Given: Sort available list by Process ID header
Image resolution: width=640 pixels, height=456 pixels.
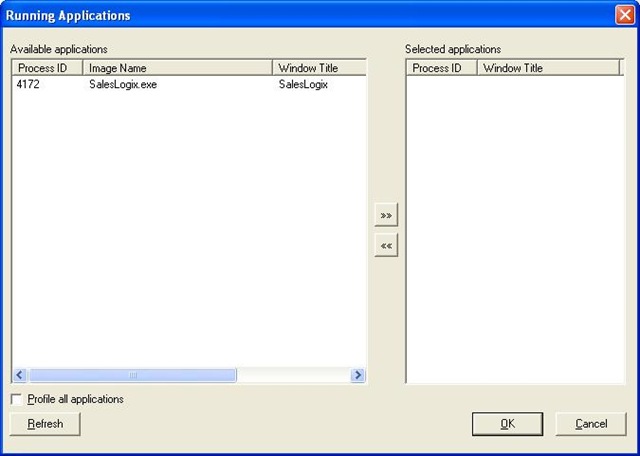Looking at the screenshot, I should pyautogui.click(x=47, y=68).
